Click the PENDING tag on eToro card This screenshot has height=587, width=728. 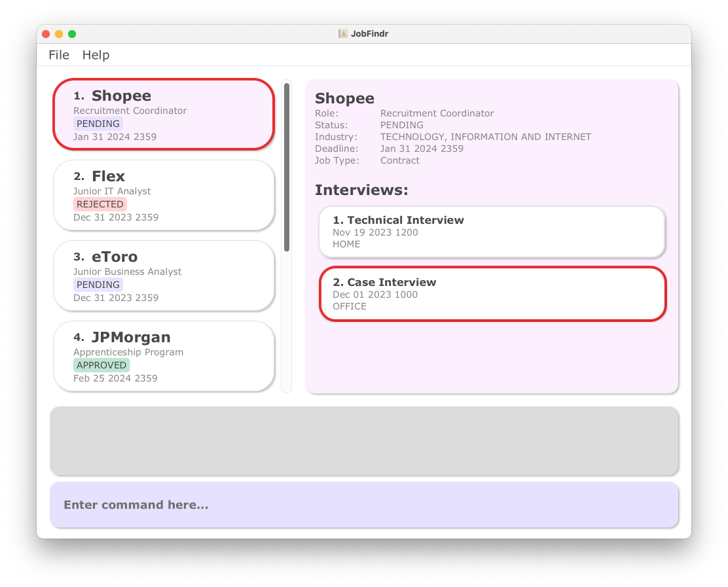[x=98, y=285]
